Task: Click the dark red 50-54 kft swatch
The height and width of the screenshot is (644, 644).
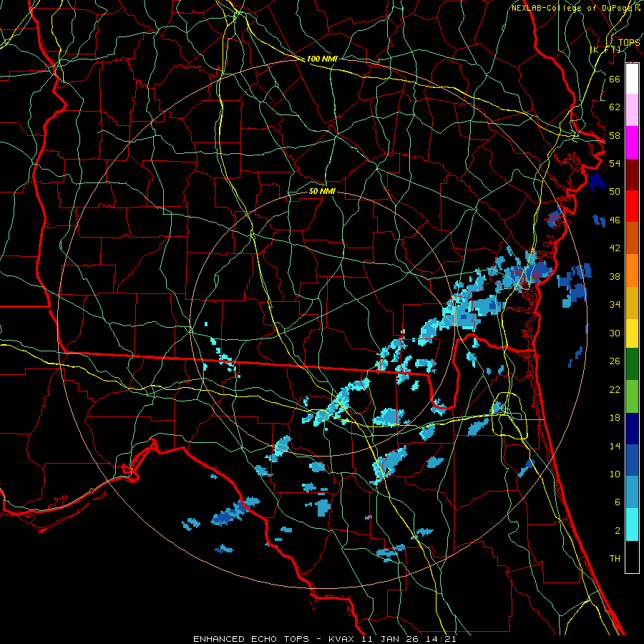Action: point(632,175)
